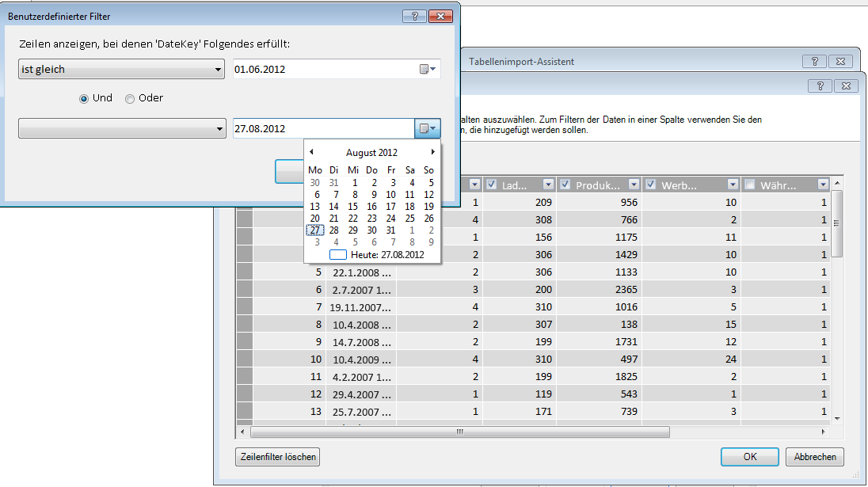The image size is (868, 487).
Task: Select the Und radio option
Action: pyautogui.click(x=84, y=98)
